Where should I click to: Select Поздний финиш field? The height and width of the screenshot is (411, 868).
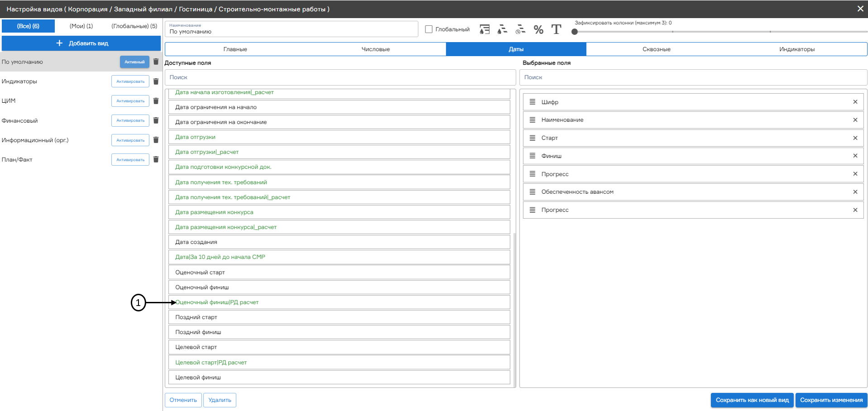[x=339, y=332]
